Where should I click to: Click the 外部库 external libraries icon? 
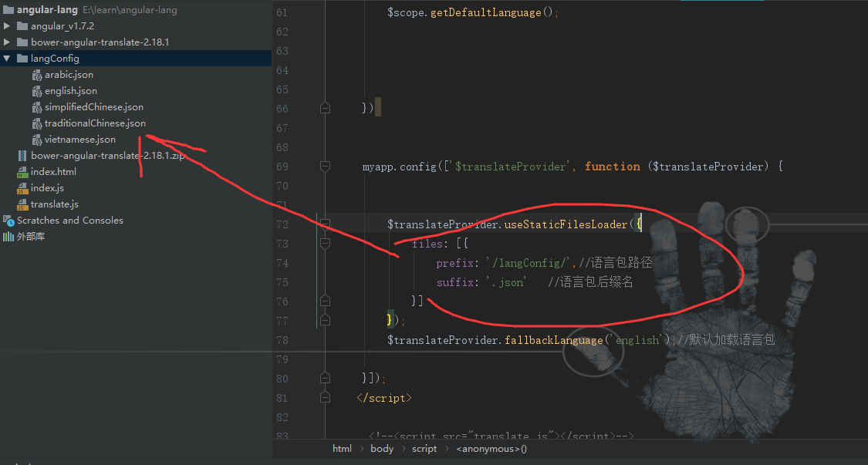(x=8, y=237)
